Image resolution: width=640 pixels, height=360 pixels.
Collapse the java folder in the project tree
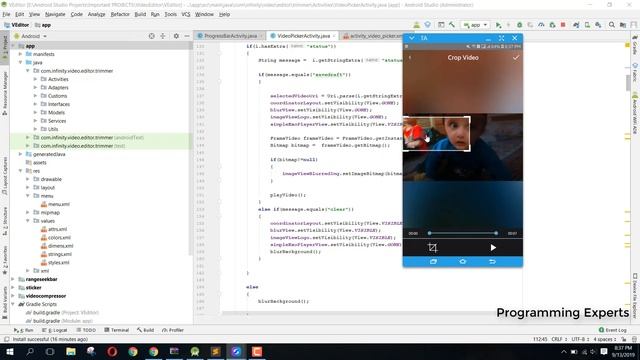pyautogui.click(x=20, y=62)
